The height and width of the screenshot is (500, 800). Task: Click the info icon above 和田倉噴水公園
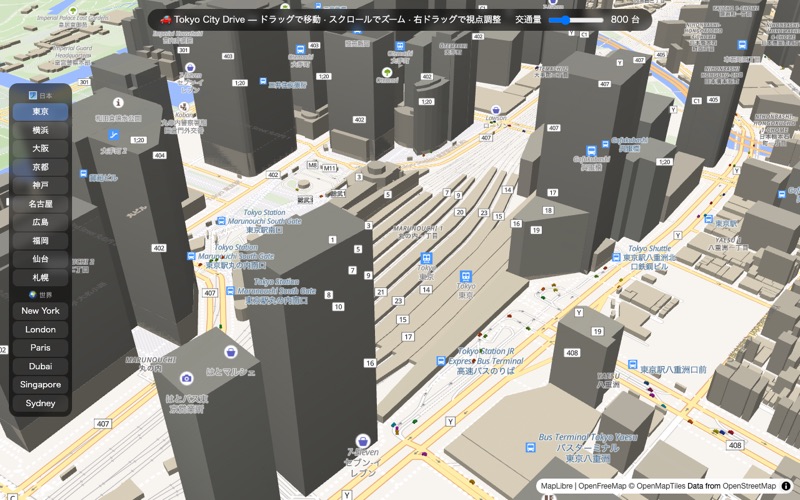118,103
